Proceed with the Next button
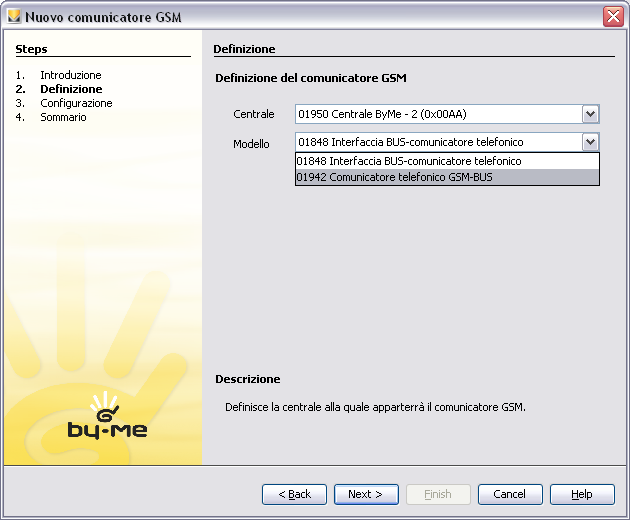Viewport: 630px width, 520px height. click(x=366, y=494)
